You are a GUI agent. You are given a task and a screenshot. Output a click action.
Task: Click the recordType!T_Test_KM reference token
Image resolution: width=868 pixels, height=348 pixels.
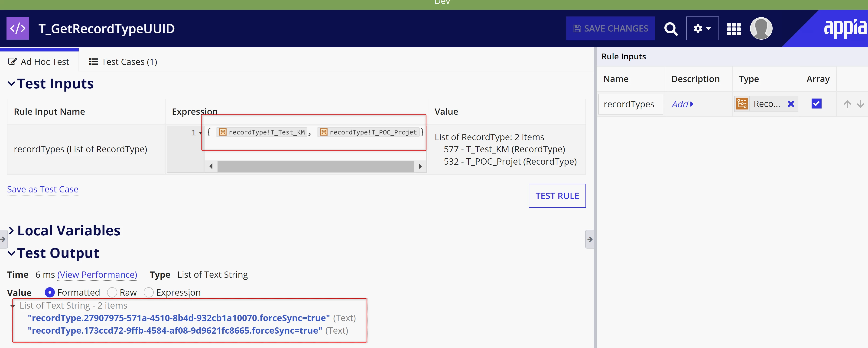pos(261,132)
